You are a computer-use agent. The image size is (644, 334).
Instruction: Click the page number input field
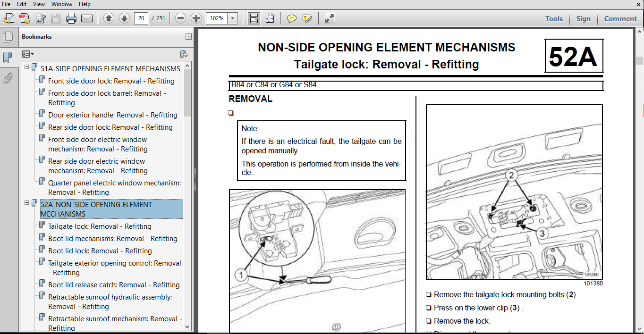(141, 18)
